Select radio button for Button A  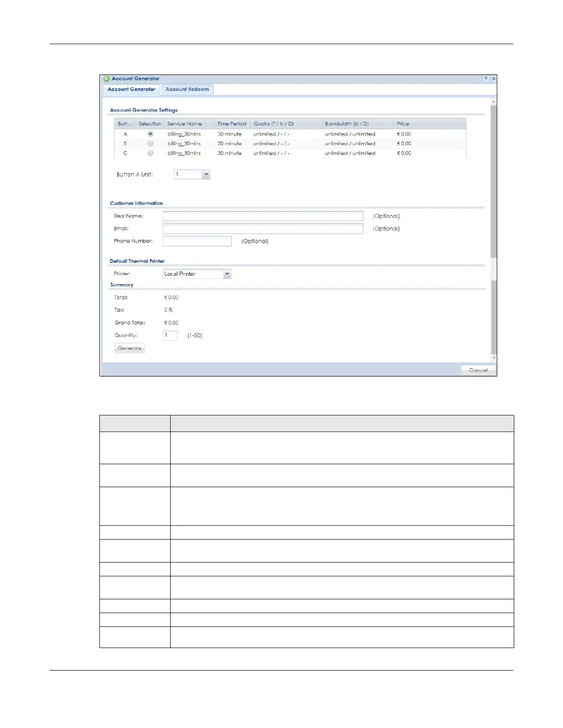[x=150, y=134]
